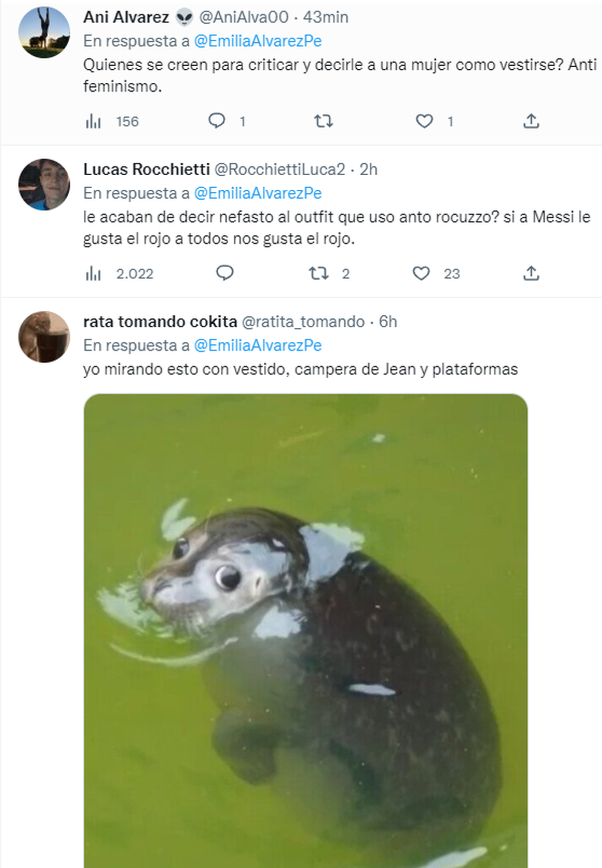
Task: Show view count for Lucas Rocchietti's tweet
Action: click(x=94, y=274)
